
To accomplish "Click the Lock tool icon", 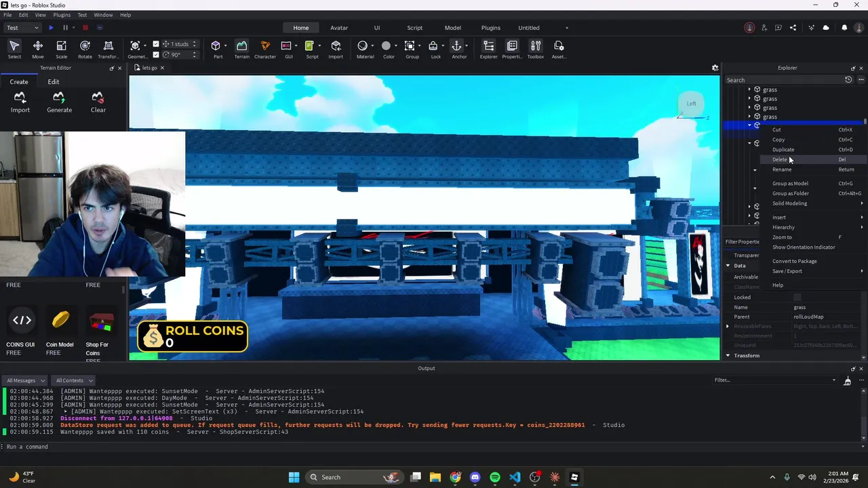I will [x=433, y=46].
